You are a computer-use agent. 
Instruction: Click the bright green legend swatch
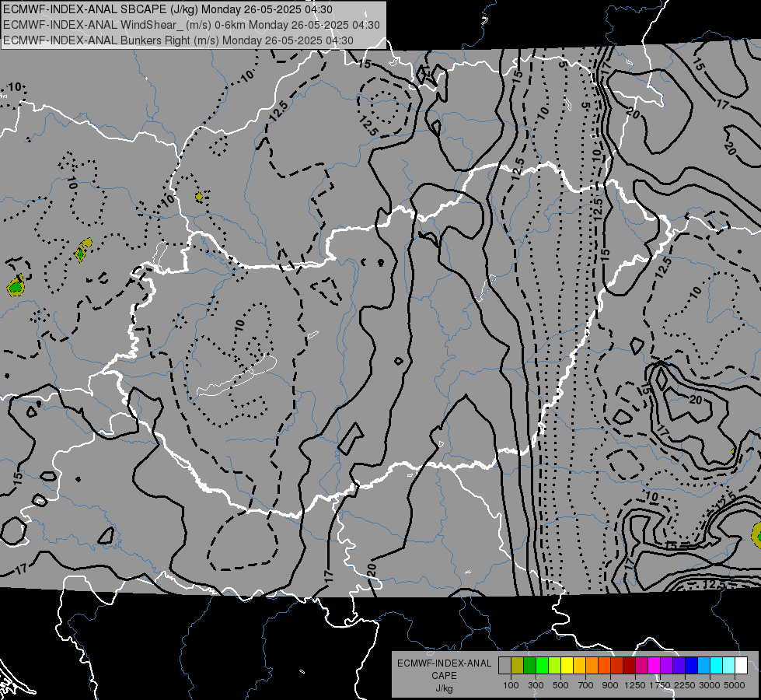pyautogui.click(x=542, y=666)
